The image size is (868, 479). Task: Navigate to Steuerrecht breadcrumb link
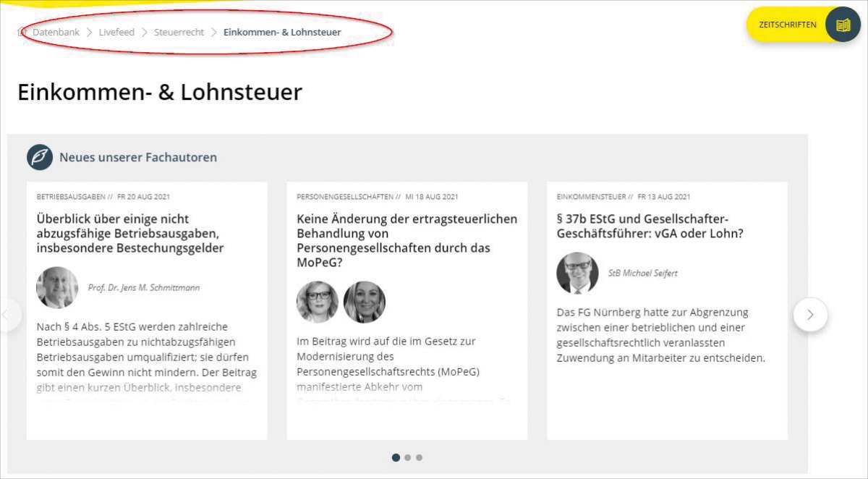click(x=179, y=33)
